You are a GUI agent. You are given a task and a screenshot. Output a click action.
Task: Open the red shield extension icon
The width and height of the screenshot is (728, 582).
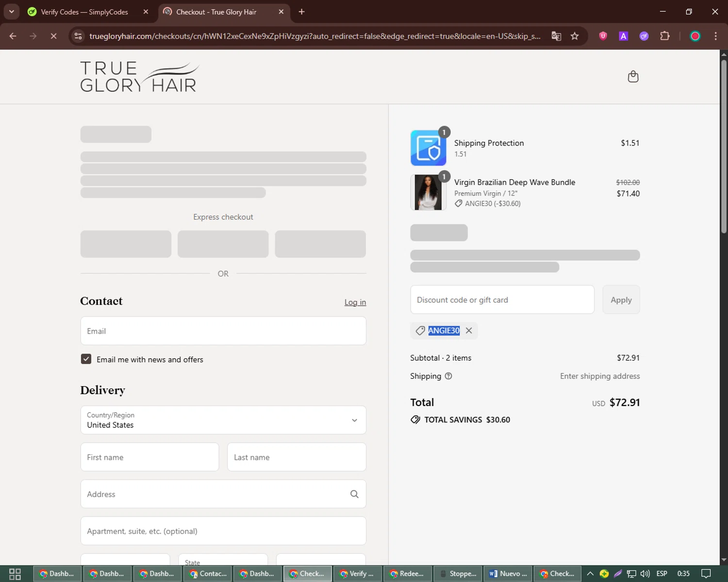603,36
